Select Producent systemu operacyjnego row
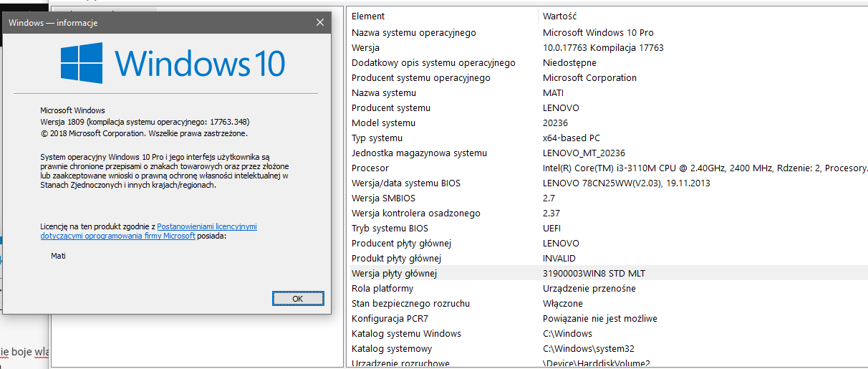 [608, 77]
